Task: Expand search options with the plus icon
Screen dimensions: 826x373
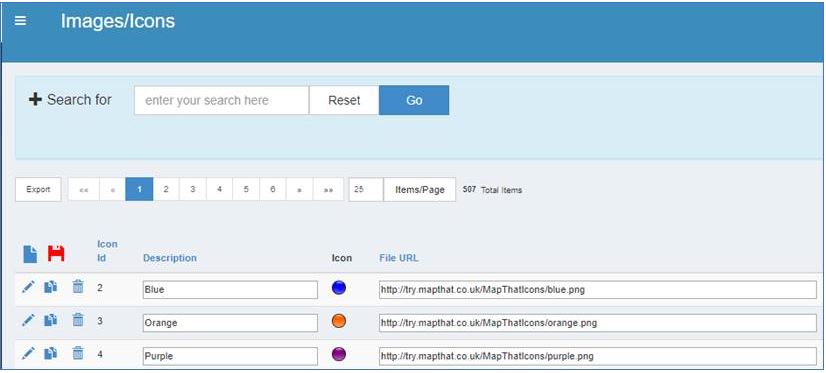Action: pos(35,100)
